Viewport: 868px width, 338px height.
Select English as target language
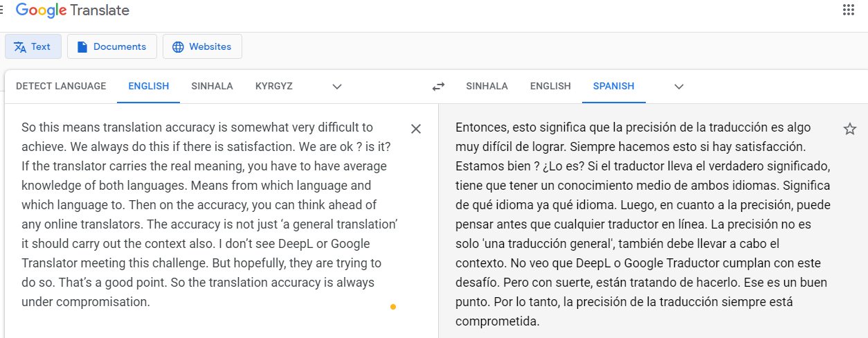click(550, 87)
